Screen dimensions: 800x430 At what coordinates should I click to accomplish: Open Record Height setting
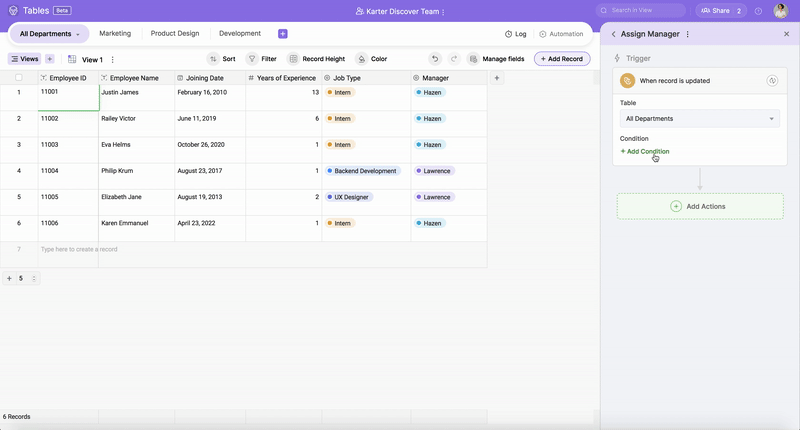coord(316,59)
